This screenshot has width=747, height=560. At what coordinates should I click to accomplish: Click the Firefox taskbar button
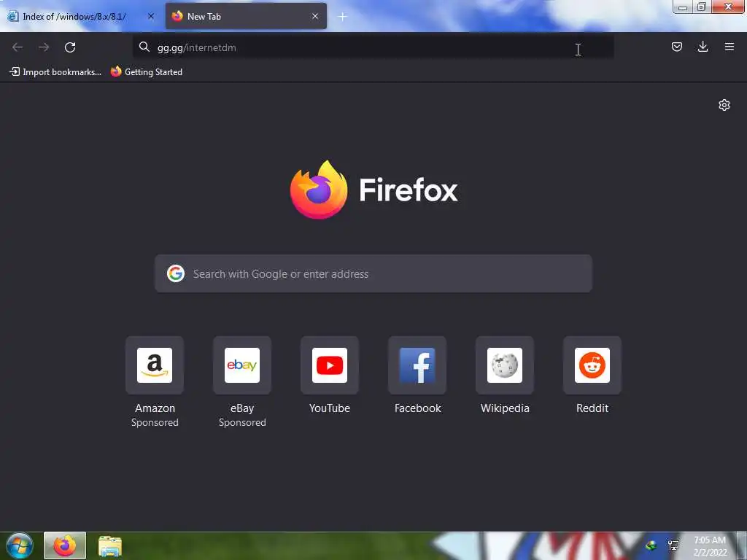pos(65,545)
